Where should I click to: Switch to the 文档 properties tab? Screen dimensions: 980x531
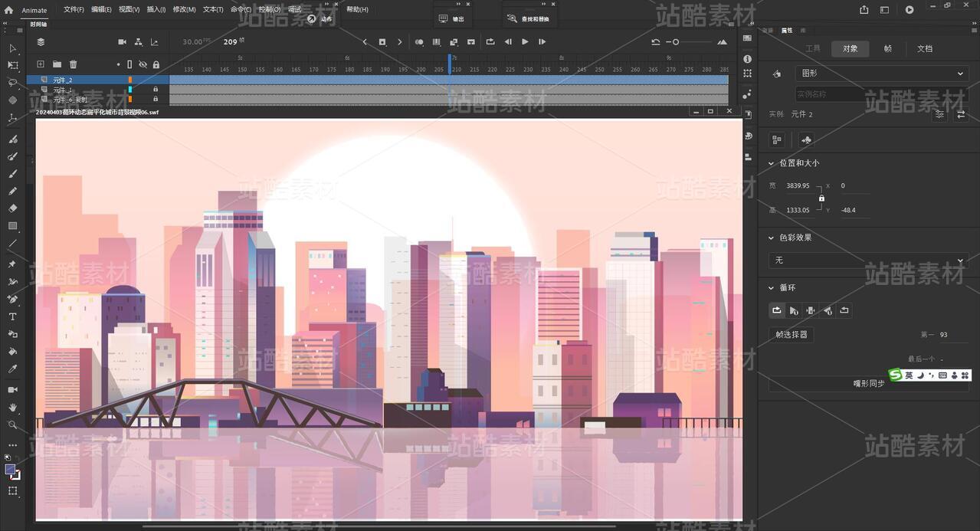click(925, 48)
